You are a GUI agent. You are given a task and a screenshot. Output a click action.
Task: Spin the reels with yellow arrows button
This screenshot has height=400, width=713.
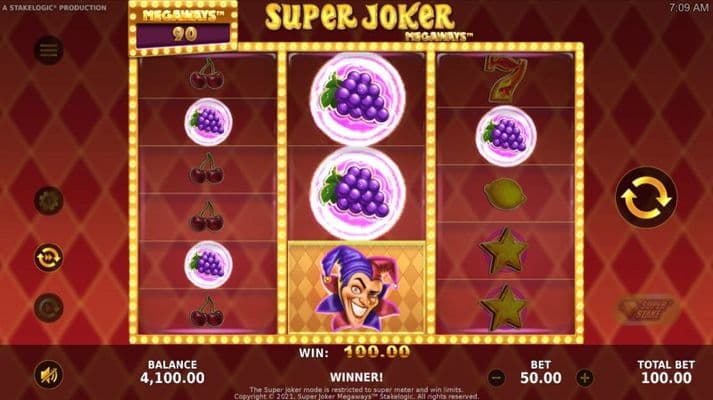646,198
